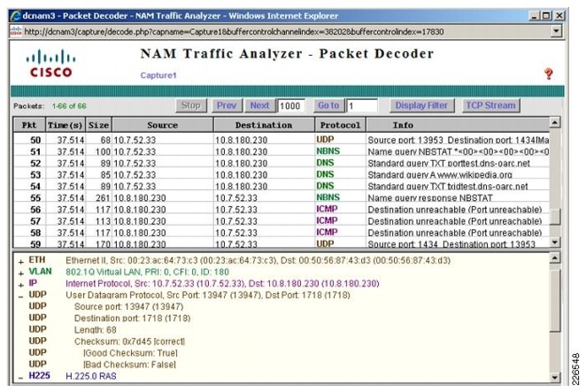Expand the VLAN protocol node
The width and height of the screenshot is (586, 392).
(21, 273)
